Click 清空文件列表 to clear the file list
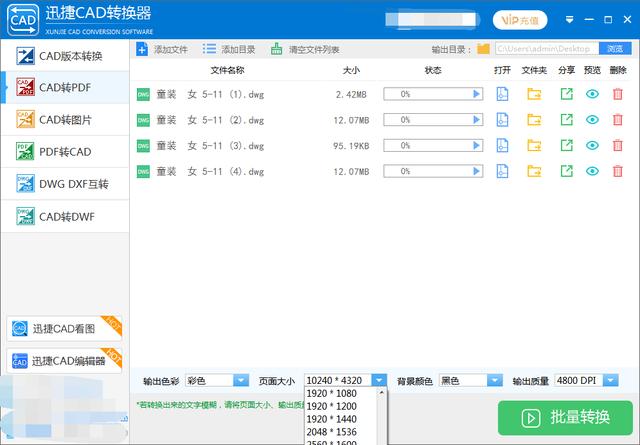 click(305, 49)
